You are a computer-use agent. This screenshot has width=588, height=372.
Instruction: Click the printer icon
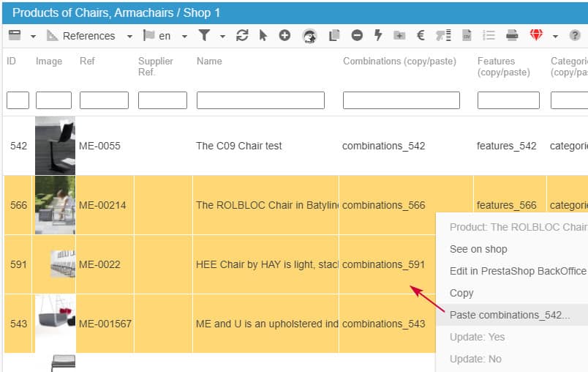[x=513, y=35]
